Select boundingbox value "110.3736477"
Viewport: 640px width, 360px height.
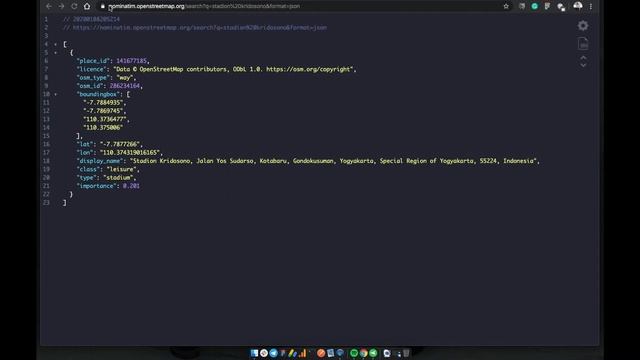pyautogui.click(x=105, y=119)
